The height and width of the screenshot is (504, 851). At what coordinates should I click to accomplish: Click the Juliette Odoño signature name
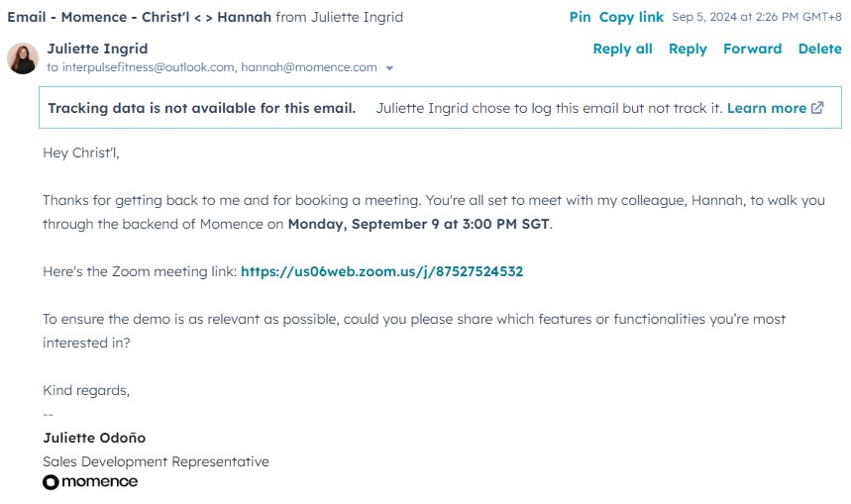[94, 438]
